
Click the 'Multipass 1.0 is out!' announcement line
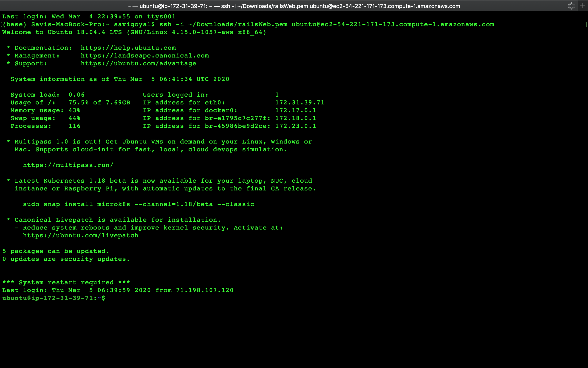(x=159, y=142)
